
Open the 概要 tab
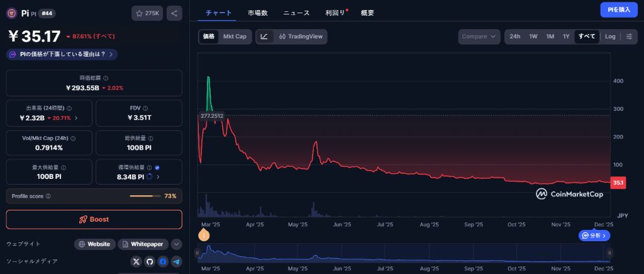pyautogui.click(x=367, y=13)
